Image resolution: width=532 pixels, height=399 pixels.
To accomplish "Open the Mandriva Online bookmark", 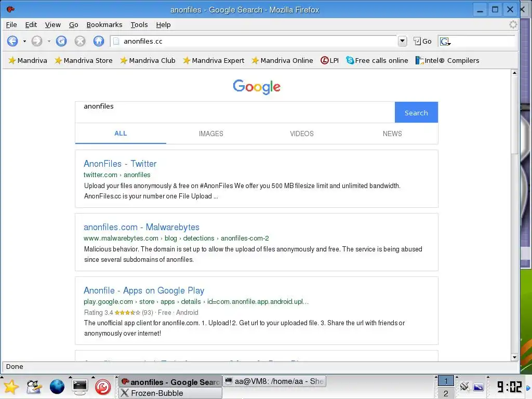I will click(x=282, y=60).
